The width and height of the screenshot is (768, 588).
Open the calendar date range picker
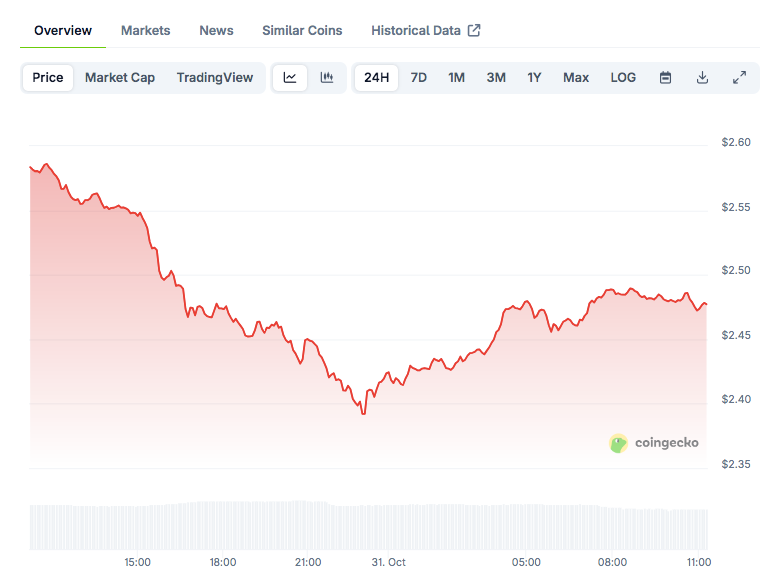click(x=665, y=78)
